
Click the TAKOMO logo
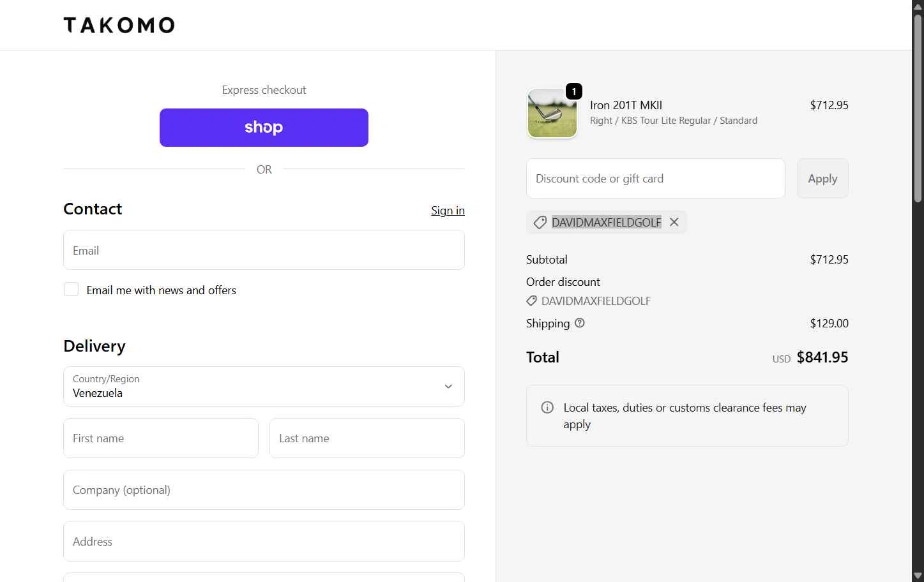[x=119, y=25]
